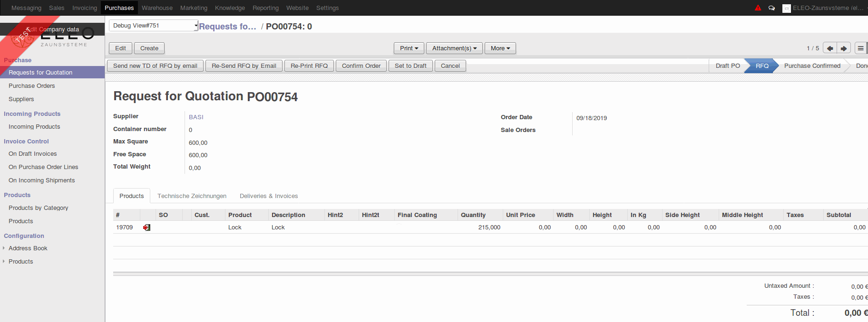This screenshot has height=322, width=868.
Task: Click the Confirm Order button
Action: tap(361, 66)
